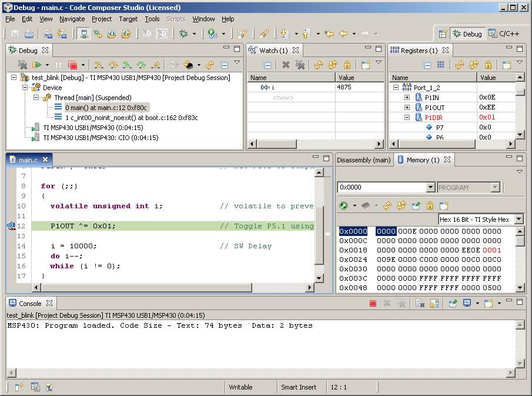Open the Target menu
The width and height of the screenshot is (532, 396).
click(128, 19)
